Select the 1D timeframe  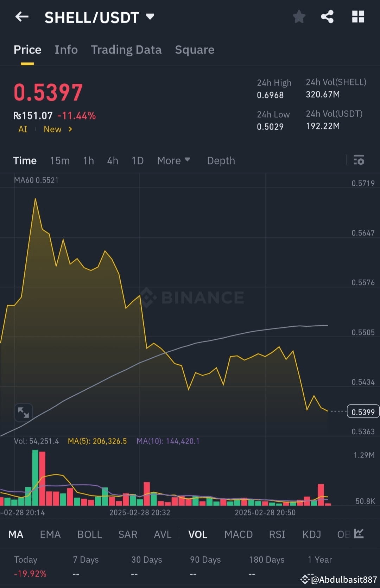pos(137,160)
